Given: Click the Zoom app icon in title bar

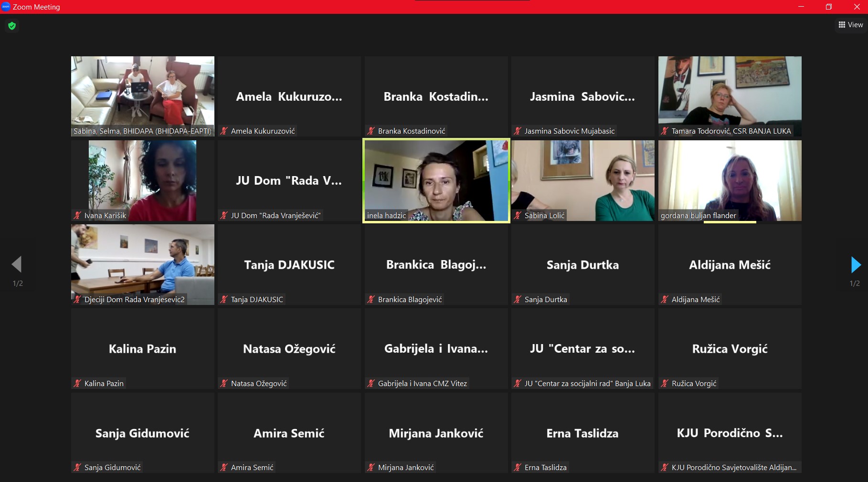Looking at the screenshot, I should 6,7.
